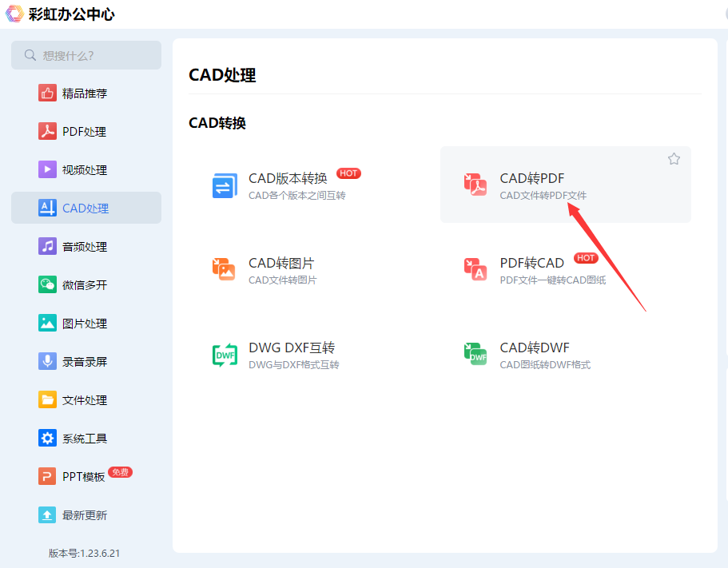
Task: Click the CAD转PDF red icon
Action: [x=475, y=185]
